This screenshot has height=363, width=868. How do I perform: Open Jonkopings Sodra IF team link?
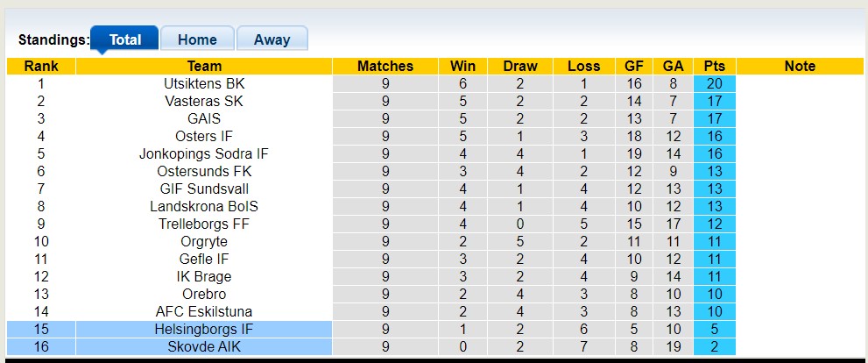coord(204,154)
